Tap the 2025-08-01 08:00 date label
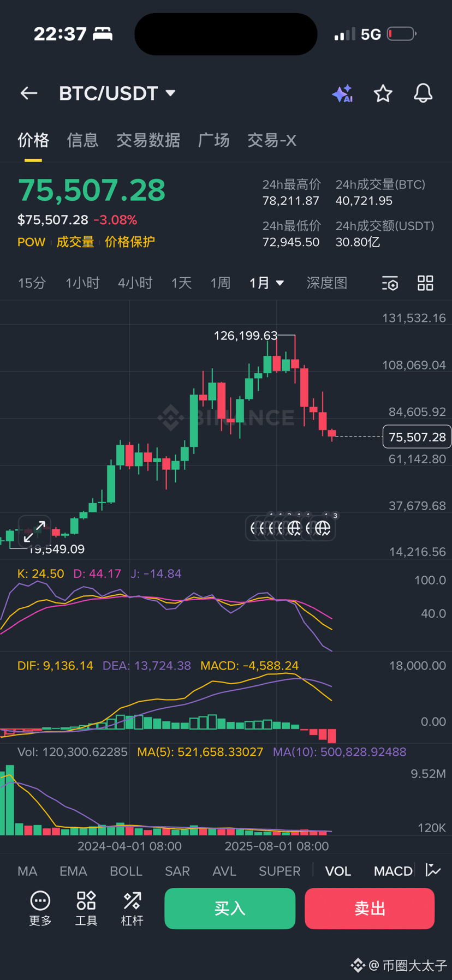This screenshot has height=980, width=452. coord(277,846)
